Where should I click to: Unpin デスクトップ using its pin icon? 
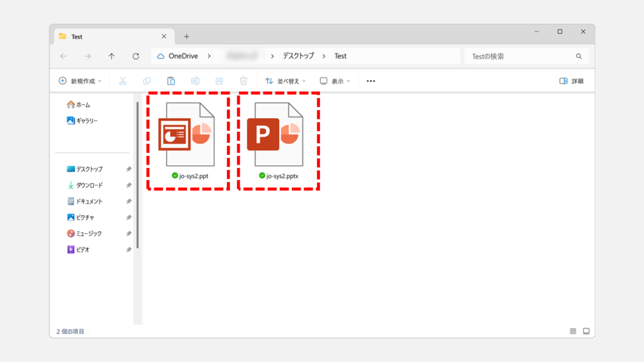(x=128, y=169)
